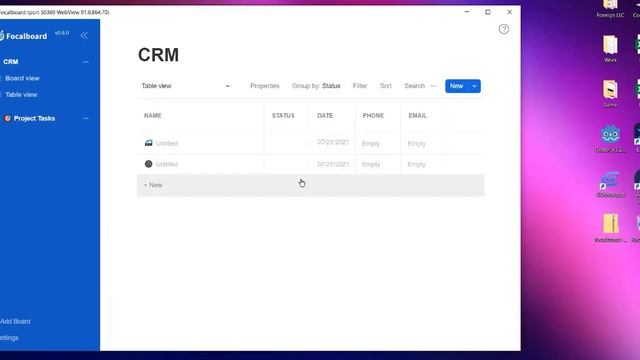Switch to Board view in sidebar

pos(22,78)
